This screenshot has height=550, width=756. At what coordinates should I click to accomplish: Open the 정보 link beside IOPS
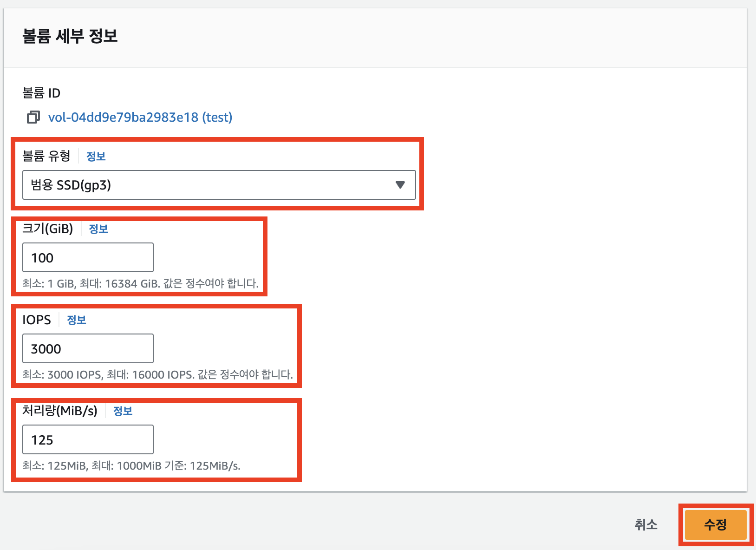pyautogui.click(x=77, y=320)
